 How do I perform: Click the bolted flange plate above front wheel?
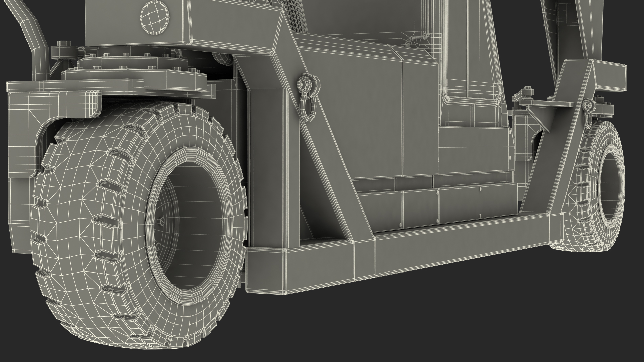134,75
